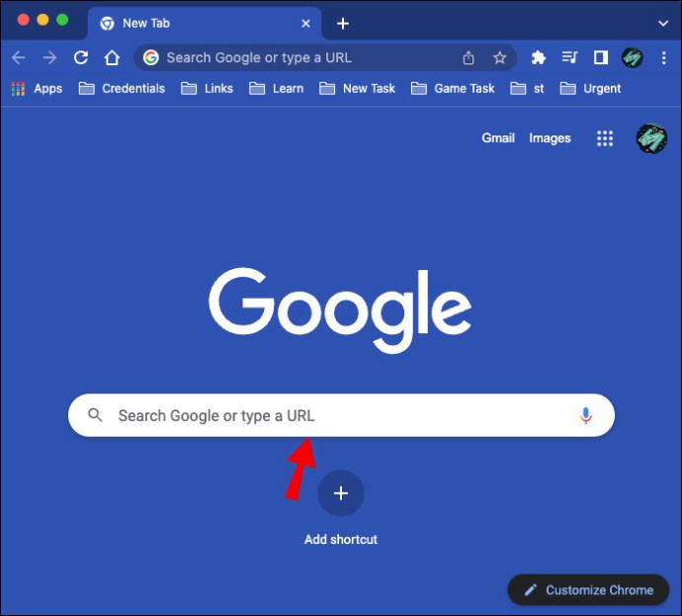Open the Credentials bookmark folder
Viewport: 682px width, 616px height.
point(122,89)
